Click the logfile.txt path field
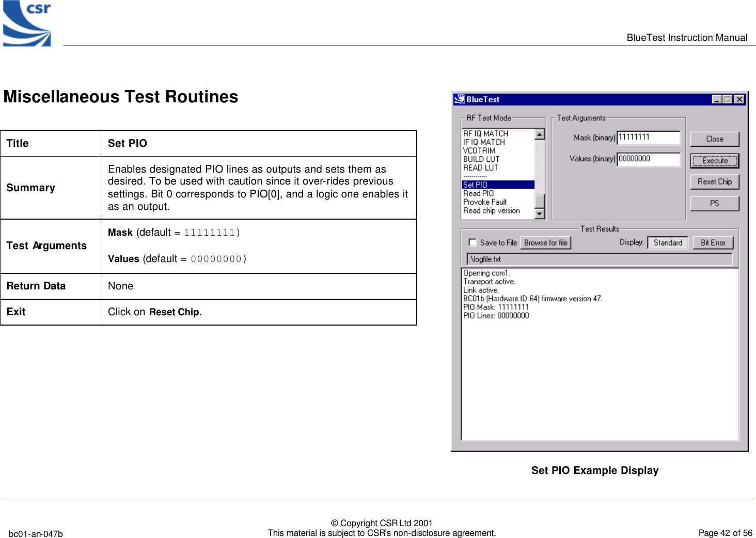The image size is (756, 538). (600, 259)
